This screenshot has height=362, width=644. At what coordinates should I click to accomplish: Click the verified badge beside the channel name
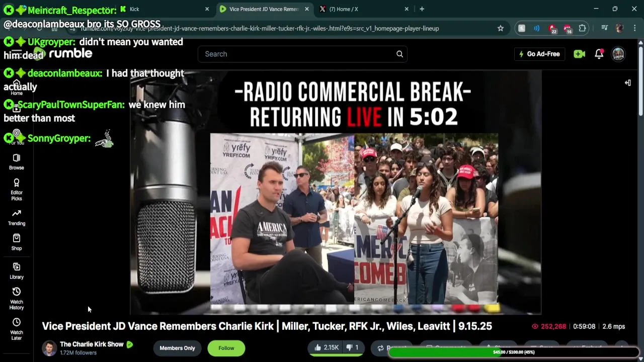coord(130,344)
